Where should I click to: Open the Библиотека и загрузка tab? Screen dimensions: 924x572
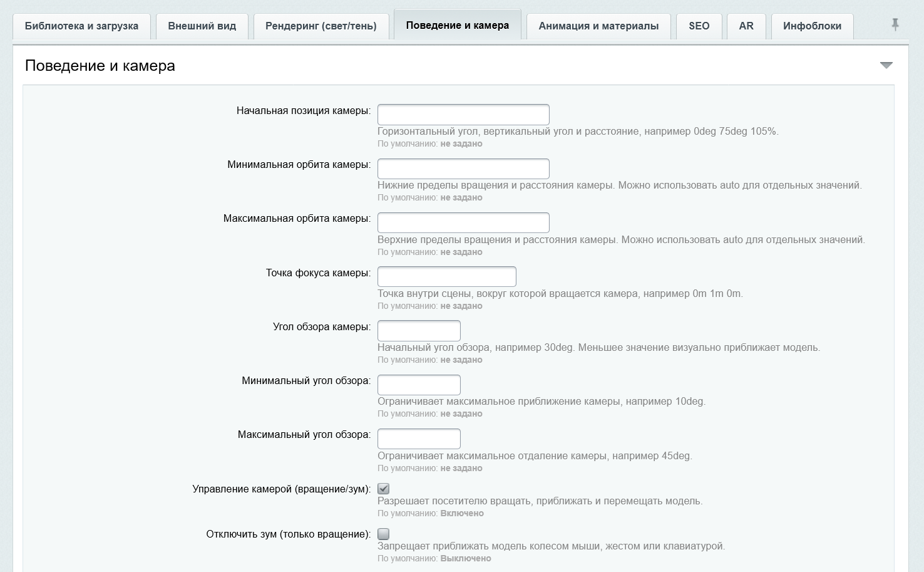[81, 26]
